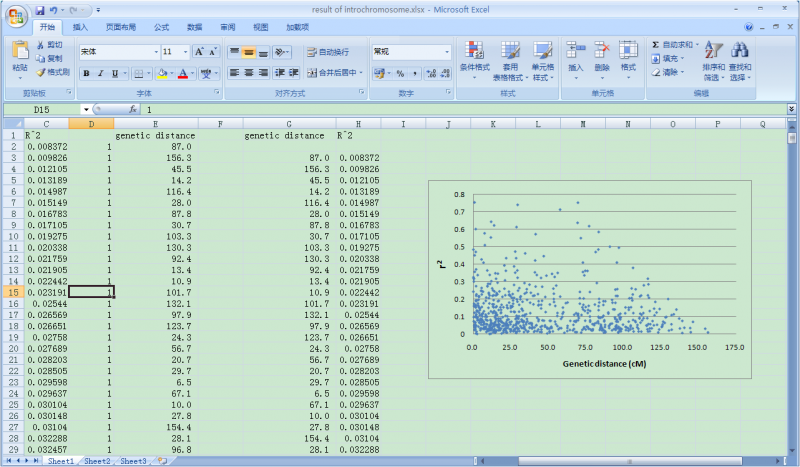Toggle Bold formatting
The height and width of the screenshot is (467, 800).
click(x=86, y=73)
